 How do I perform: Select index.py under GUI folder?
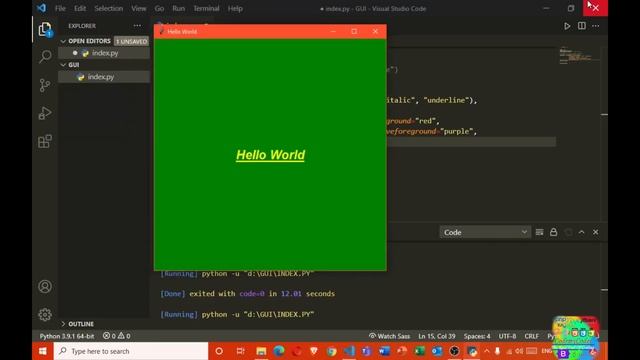coord(104,77)
